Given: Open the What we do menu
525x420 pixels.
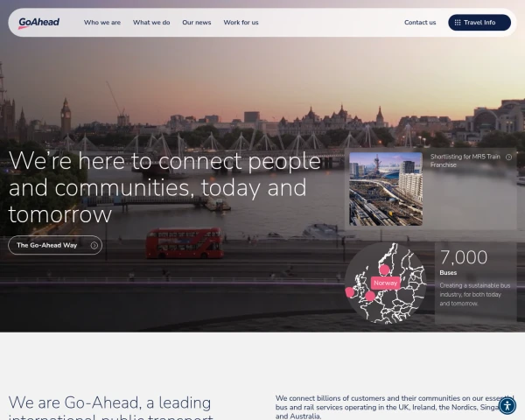Looking at the screenshot, I should point(151,23).
